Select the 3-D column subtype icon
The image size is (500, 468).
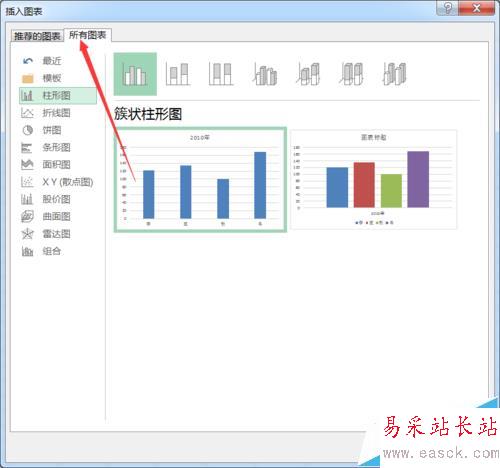tap(395, 74)
